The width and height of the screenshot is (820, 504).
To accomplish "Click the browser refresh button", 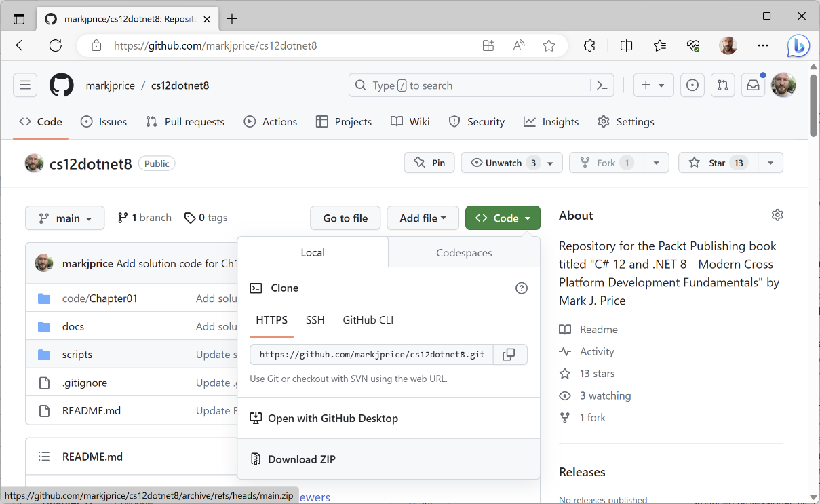I will 56,45.
